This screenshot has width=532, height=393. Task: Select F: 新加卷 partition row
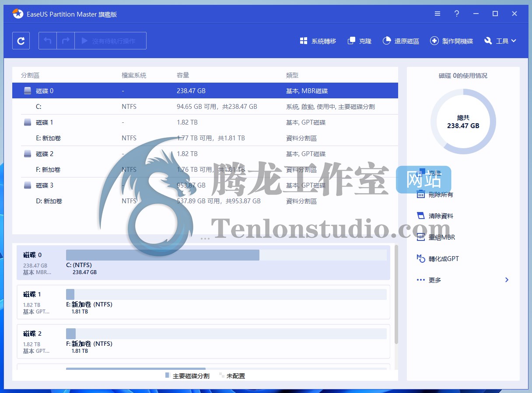point(205,170)
